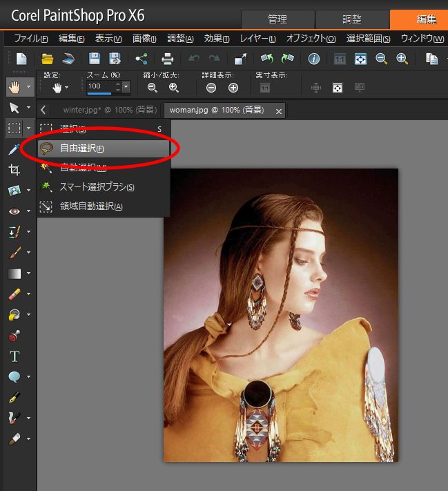
Task: Click 詳細表示 minus button
Action: pos(211,88)
